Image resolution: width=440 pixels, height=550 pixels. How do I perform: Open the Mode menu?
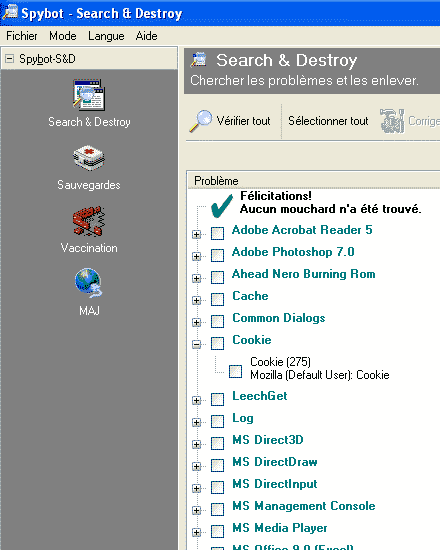63,36
